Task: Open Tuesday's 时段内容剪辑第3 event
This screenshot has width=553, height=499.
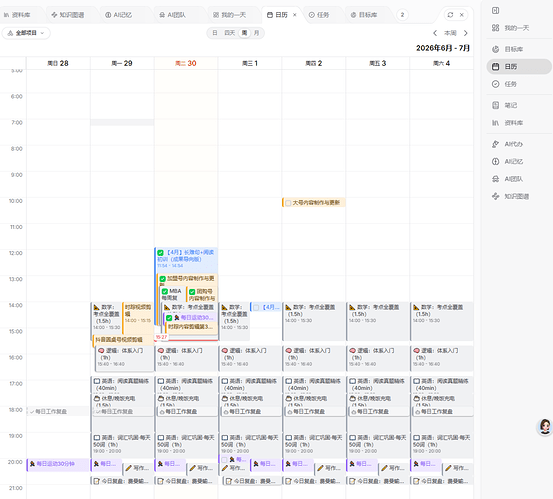Action: [x=192, y=327]
